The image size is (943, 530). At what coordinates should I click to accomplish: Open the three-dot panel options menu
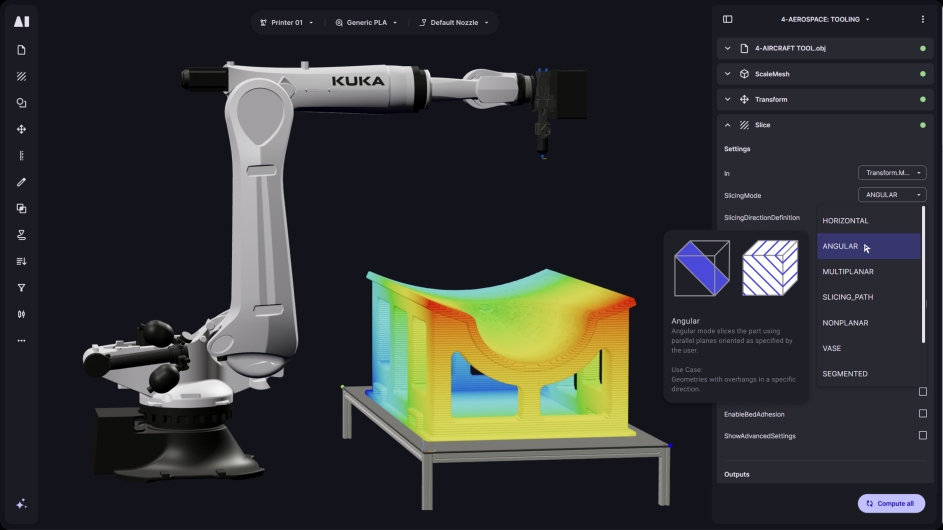[922, 19]
